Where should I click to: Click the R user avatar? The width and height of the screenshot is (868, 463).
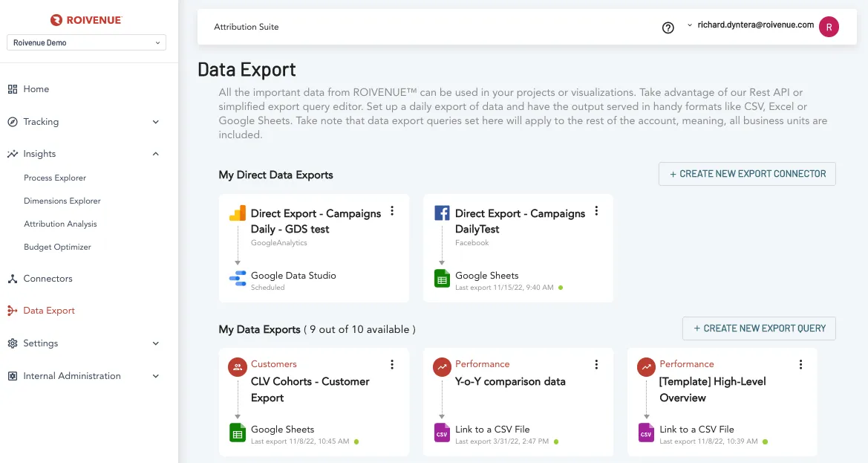(829, 27)
